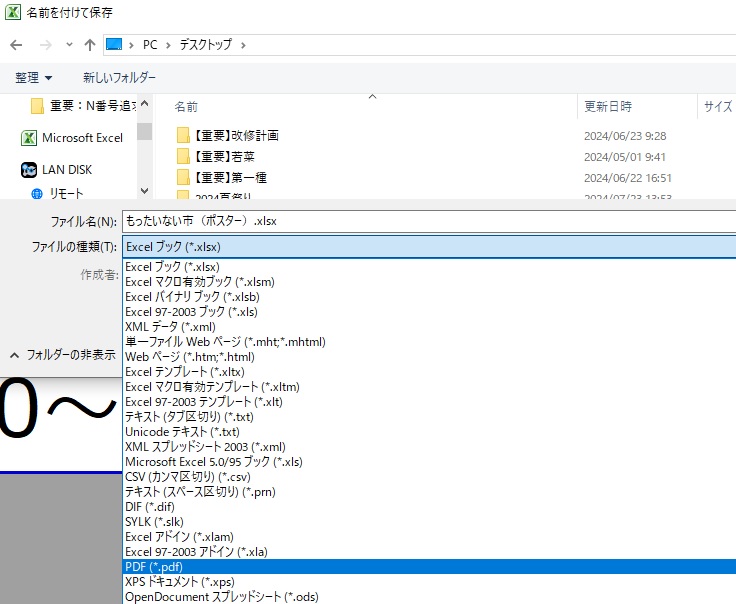Click the リモート network icon
736x604 pixels.
[x=37, y=193]
